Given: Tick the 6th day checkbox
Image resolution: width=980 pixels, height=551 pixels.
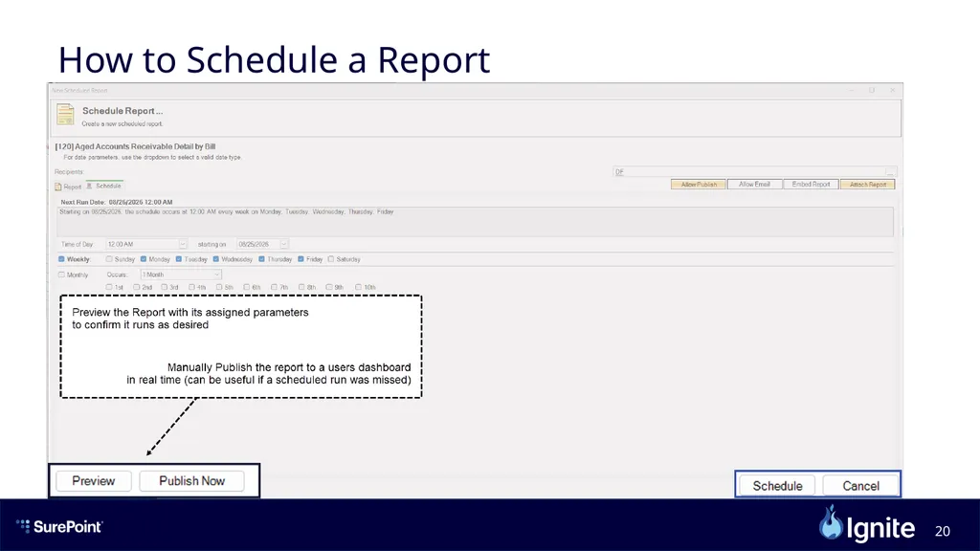Looking at the screenshot, I should tap(247, 287).
